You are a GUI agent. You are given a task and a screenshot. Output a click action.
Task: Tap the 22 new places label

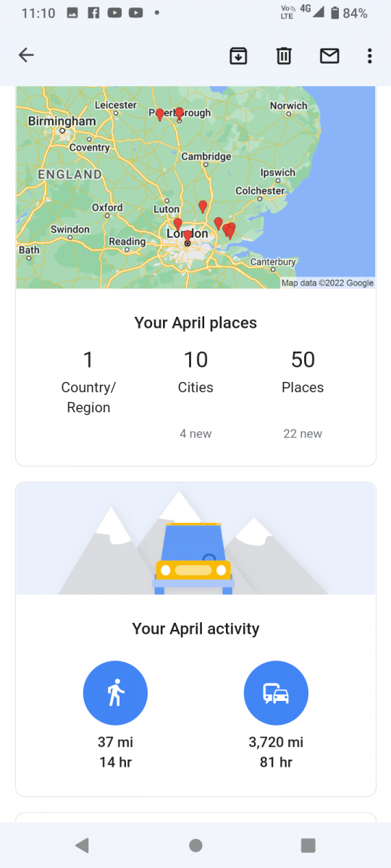point(303,434)
